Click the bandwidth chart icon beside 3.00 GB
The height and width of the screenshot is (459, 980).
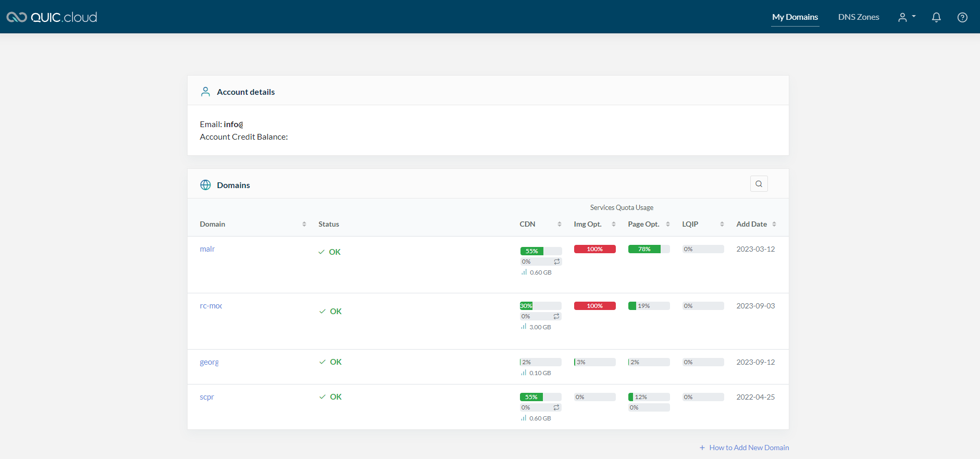tap(524, 327)
